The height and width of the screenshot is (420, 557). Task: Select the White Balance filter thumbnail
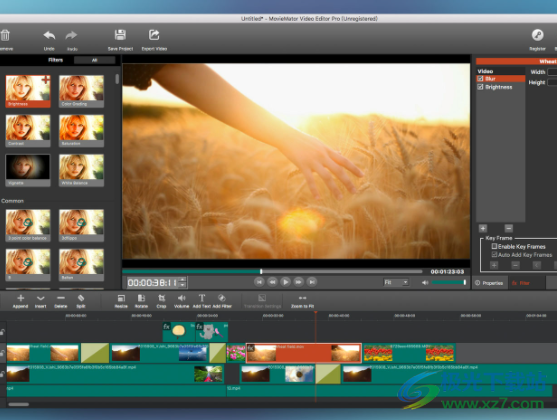81,170
